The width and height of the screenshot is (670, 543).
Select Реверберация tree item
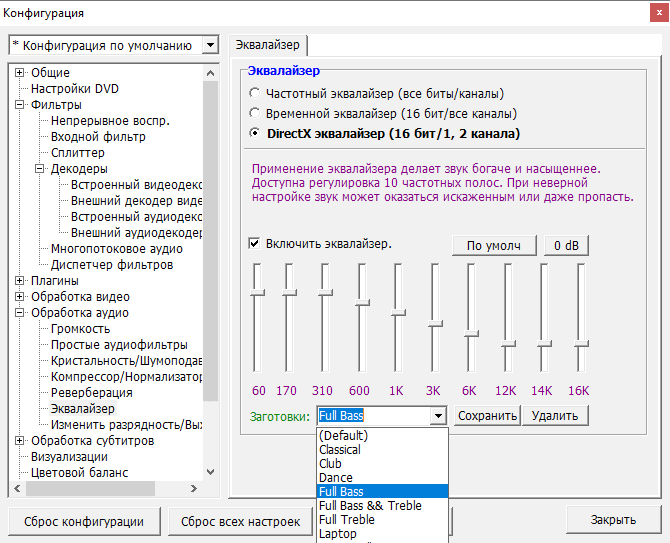91,392
